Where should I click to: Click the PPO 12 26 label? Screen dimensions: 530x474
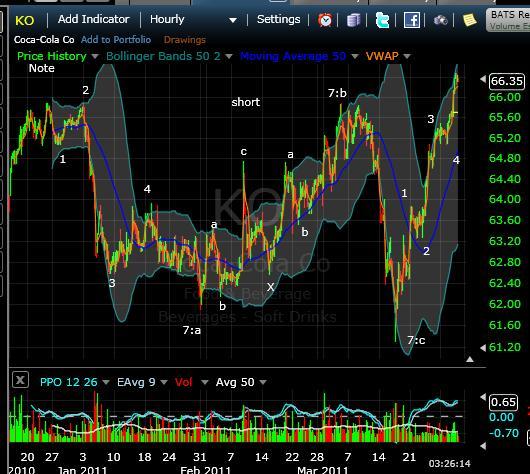(69, 382)
